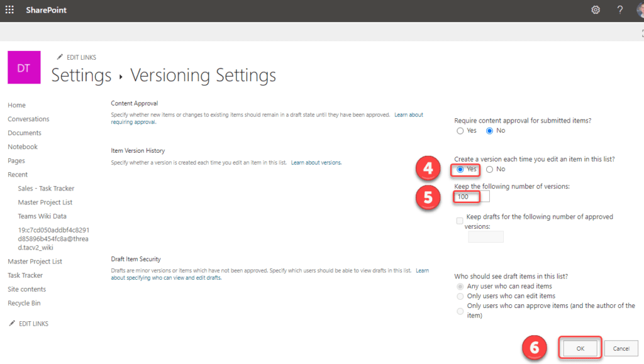Click the DT site logo tile
This screenshot has width=644, height=364.
coord(24,67)
